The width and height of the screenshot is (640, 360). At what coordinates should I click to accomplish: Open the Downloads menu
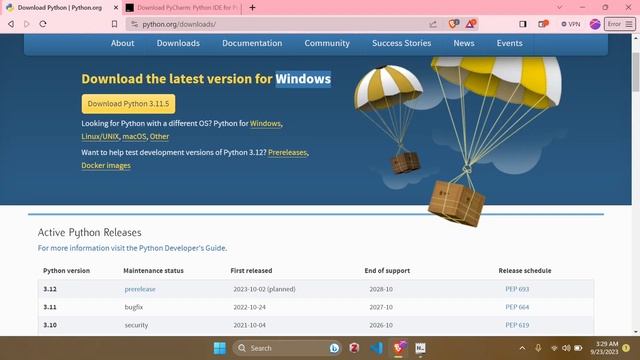[178, 43]
